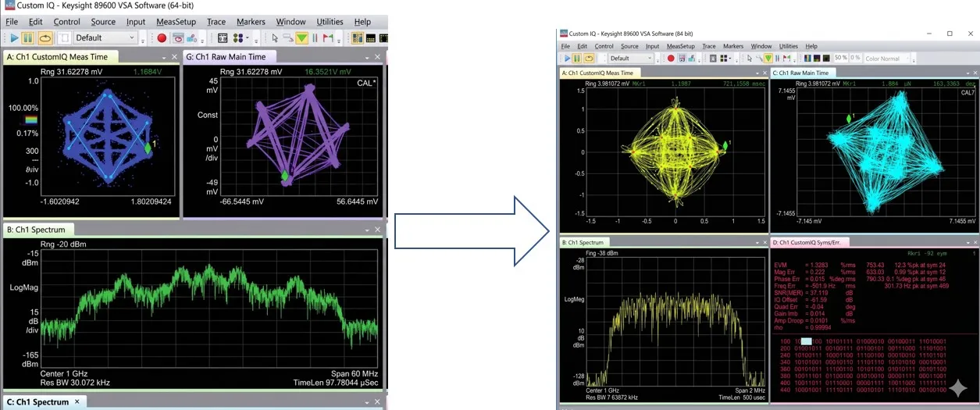This screenshot has height=410, width=980.
Task: Select B: Ch1 Spectrum tab in right window
Action: click(x=583, y=243)
